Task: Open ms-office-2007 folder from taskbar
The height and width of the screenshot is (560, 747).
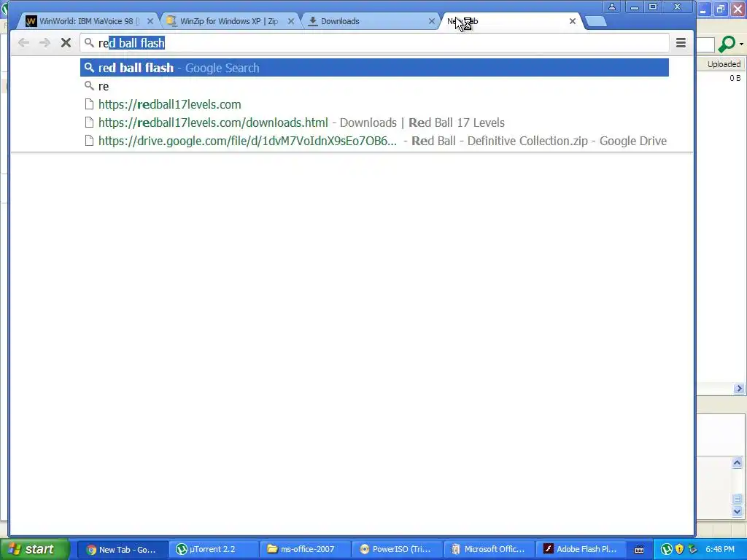Action: click(306, 549)
